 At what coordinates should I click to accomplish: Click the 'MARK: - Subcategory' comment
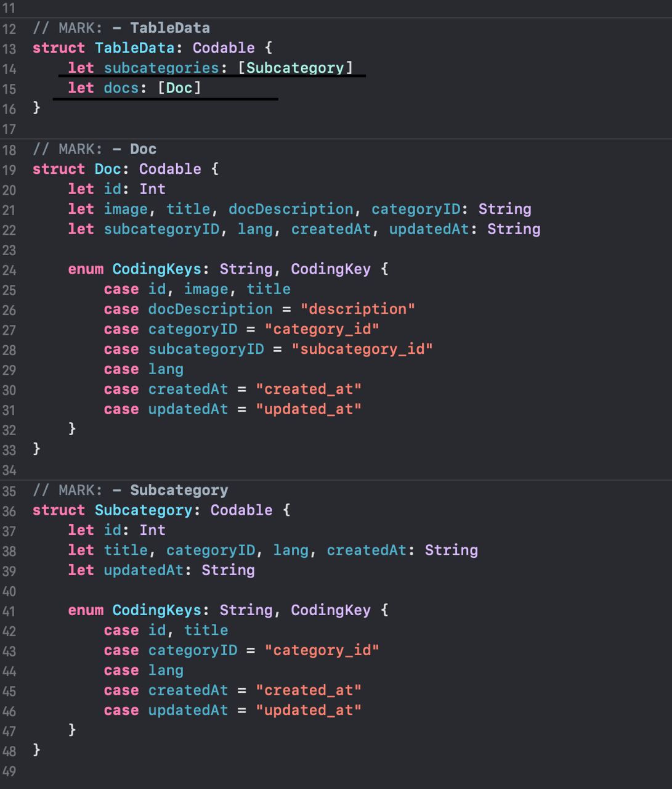(x=131, y=490)
